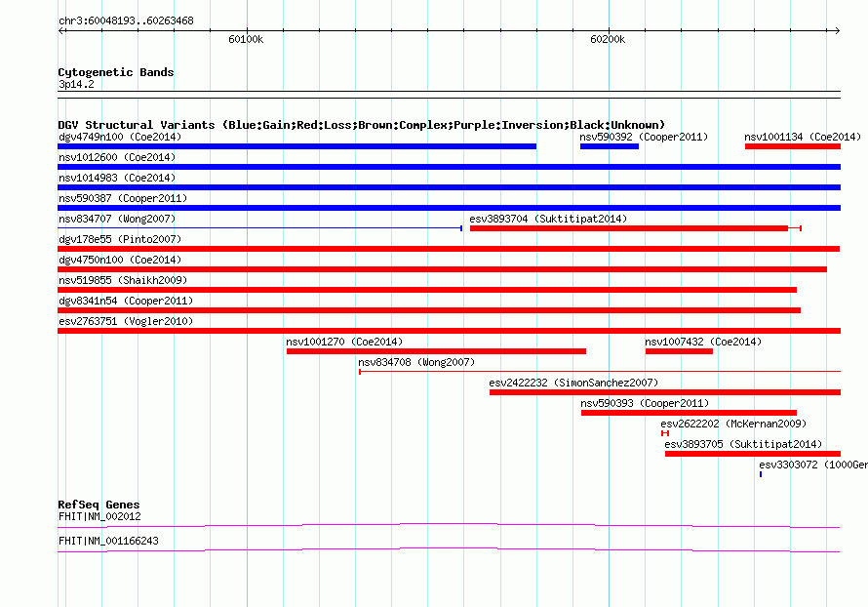Click the nsv834708 (Wong2007) label
This screenshot has width=868, height=607.
coord(416,362)
